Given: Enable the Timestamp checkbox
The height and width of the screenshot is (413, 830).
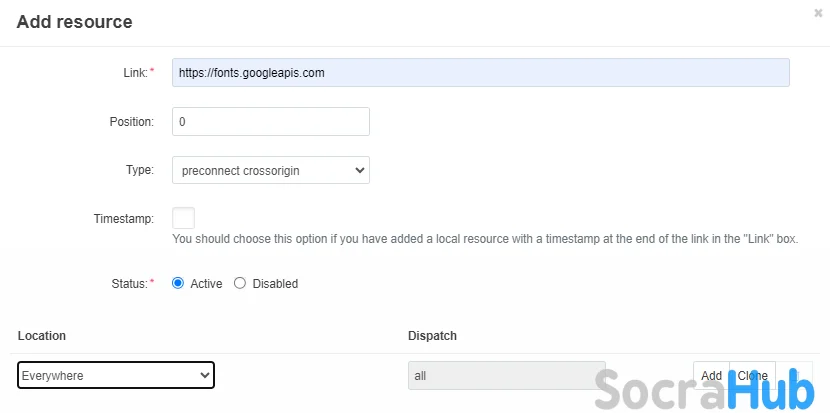Looking at the screenshot, I should pos(183,218).
